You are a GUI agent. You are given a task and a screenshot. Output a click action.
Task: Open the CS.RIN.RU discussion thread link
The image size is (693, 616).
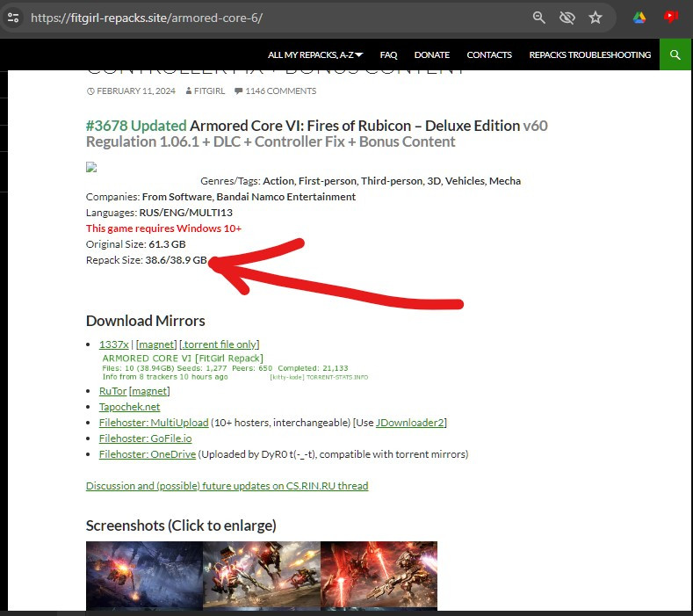[x=227, y=486]
